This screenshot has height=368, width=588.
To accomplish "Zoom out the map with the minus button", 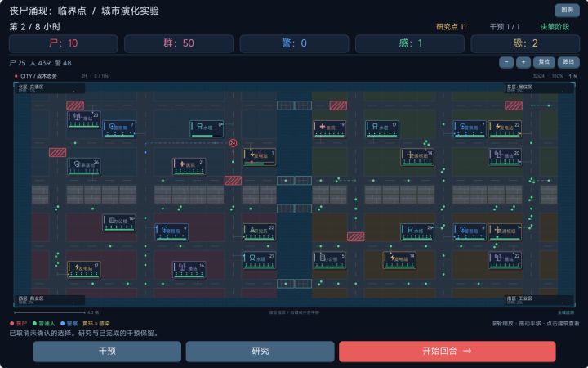I will coord(506,62).
